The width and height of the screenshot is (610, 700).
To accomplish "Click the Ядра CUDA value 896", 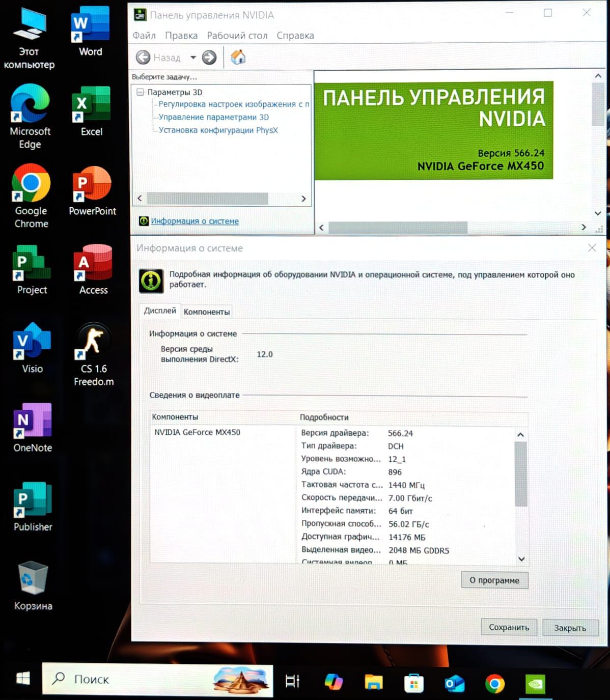I will 395,472.
